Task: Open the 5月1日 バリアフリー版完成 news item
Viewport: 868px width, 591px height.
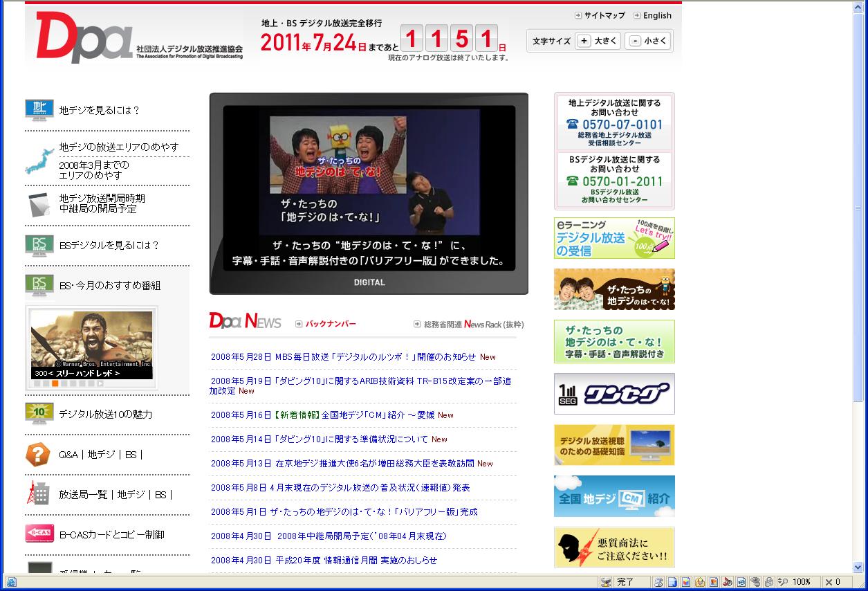Action: click(344, 512)
